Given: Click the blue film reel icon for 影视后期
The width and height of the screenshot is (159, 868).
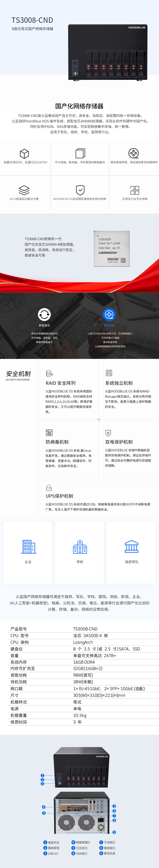Looking at the screenshot, I should click(109, 314).
